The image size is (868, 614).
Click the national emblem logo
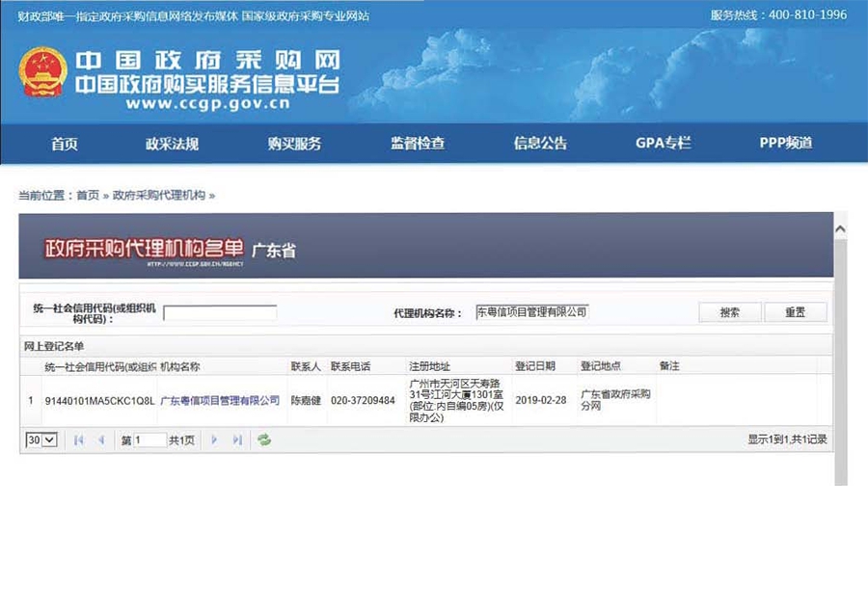click(x=42, y=73)
